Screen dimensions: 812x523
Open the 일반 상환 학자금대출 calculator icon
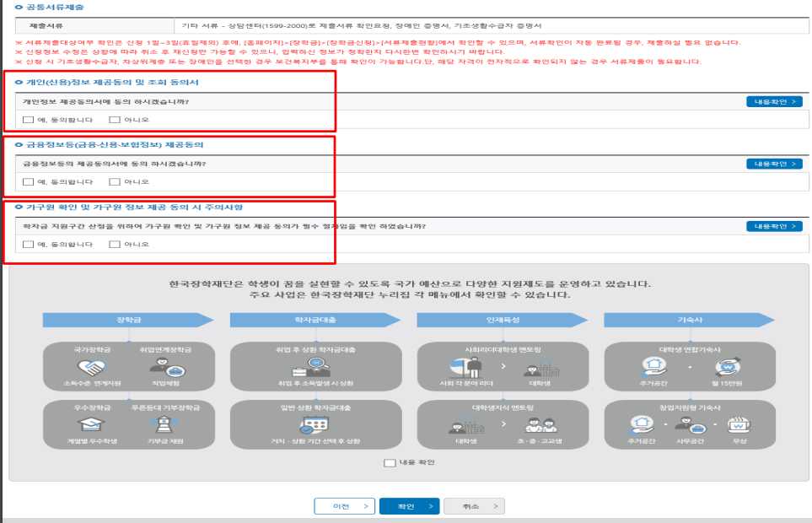[312, 426]
